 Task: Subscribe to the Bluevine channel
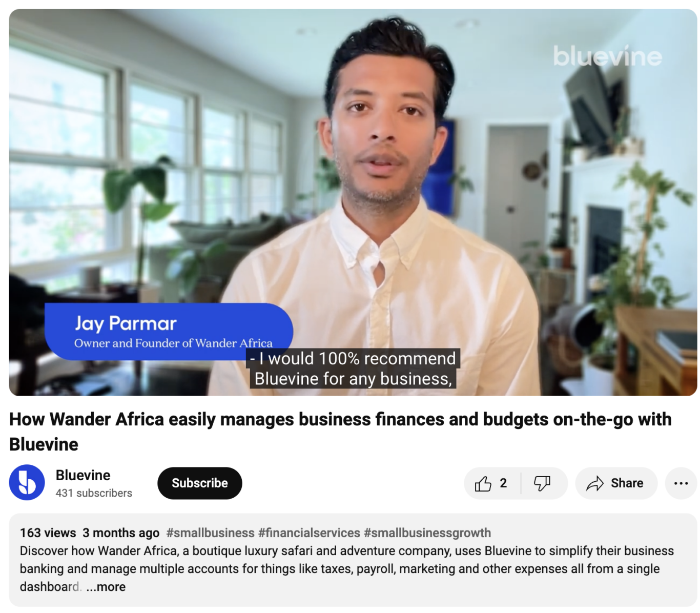(x=200, y=483)
